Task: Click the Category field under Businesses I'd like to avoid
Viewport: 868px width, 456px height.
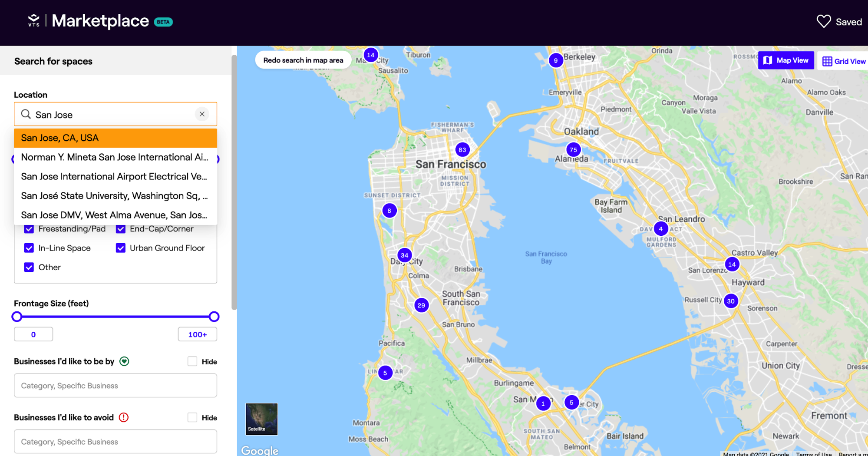Action: click(116, 442)
